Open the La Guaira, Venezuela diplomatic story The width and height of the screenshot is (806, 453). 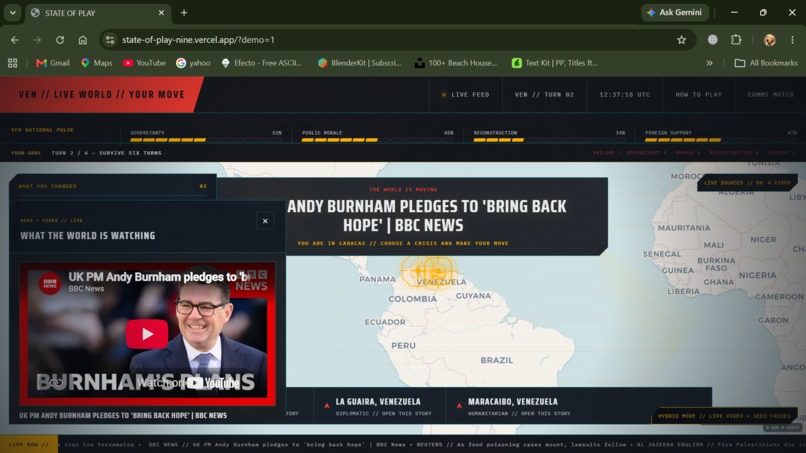(x=378, y=406)
